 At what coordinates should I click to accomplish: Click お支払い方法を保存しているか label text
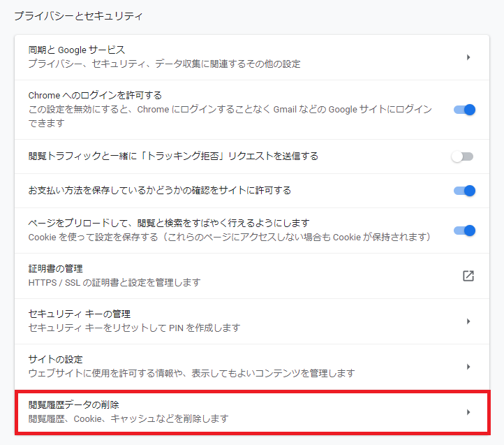160,190
